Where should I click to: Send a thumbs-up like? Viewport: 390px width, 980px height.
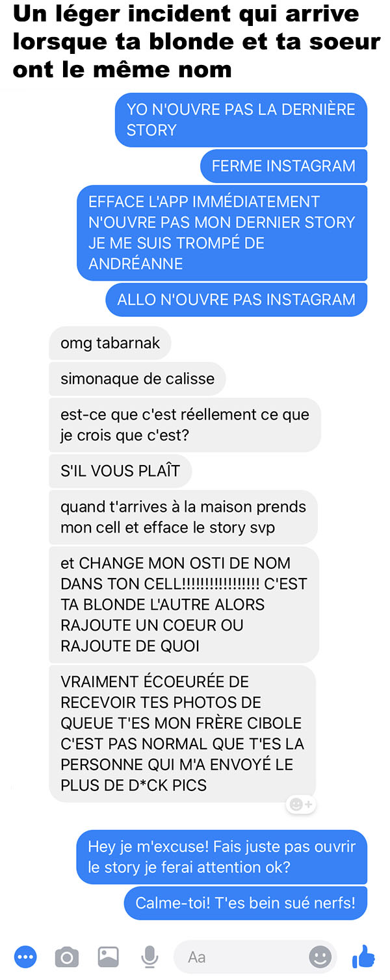click(364, 956)
